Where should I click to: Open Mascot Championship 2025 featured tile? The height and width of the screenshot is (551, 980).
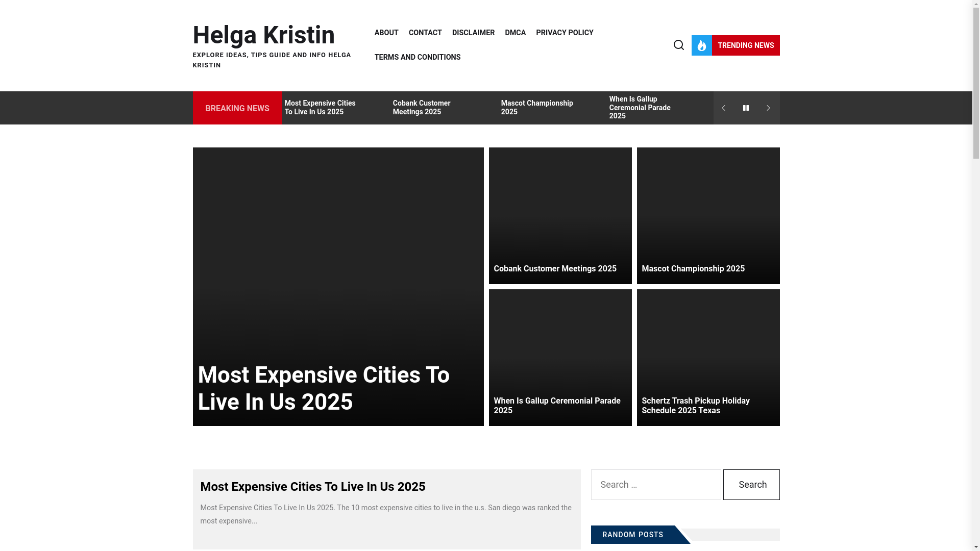coord(693,269)
